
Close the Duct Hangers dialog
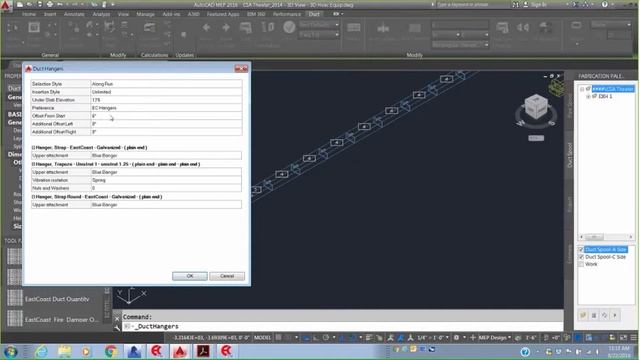pyautogui.click(x=241, y=69)
